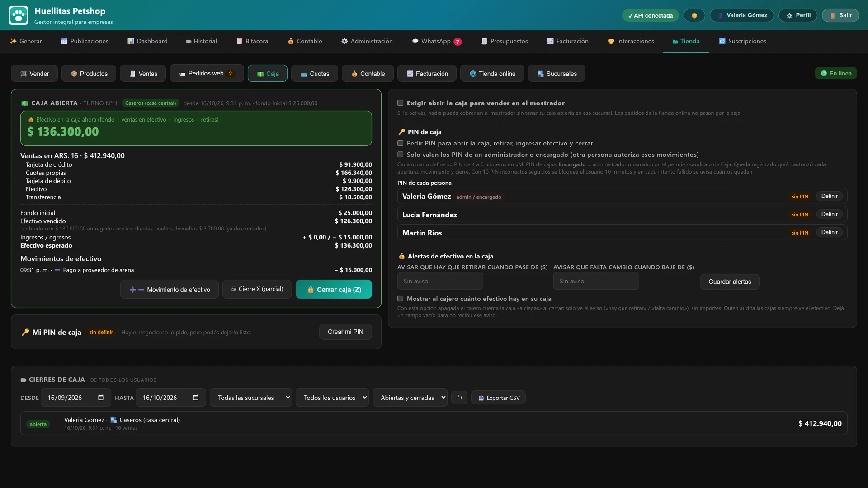Define PIN for Lucía Fernández
This screenshot has height=488, width=868.
pyautogui.click(x=830, y=214)
